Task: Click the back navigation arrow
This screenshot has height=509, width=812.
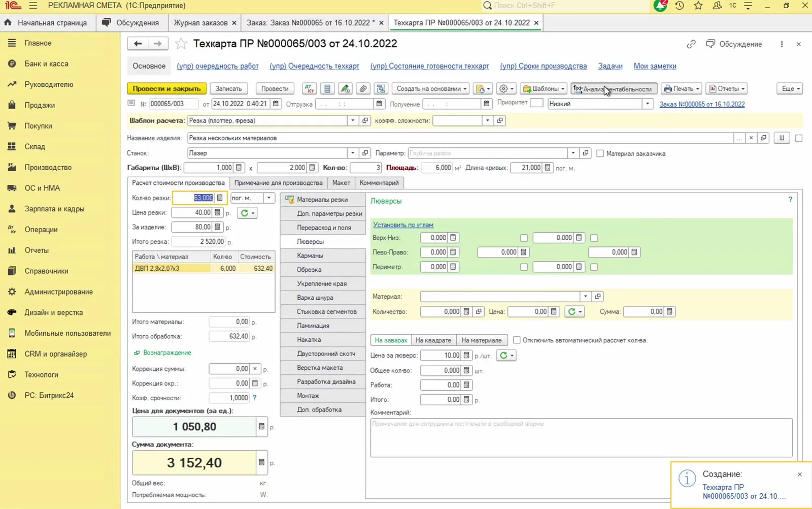Action: pyautogui.click(x=138, y=44)
